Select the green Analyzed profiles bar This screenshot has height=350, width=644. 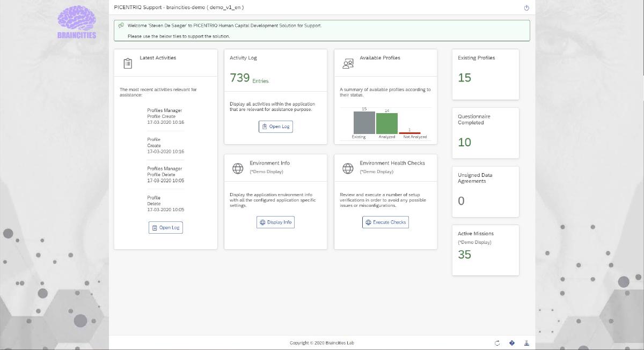tap(386, 123)
